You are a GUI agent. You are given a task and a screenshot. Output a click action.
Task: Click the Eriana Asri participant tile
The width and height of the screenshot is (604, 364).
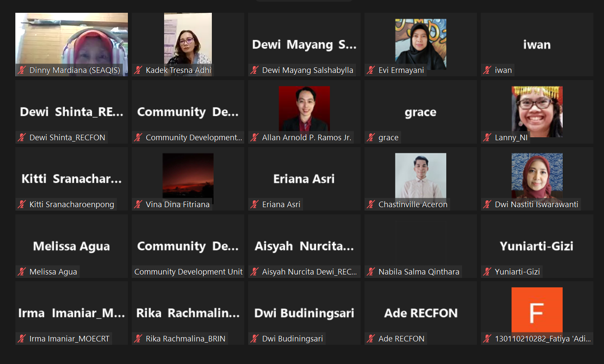(x=304, y=179)
